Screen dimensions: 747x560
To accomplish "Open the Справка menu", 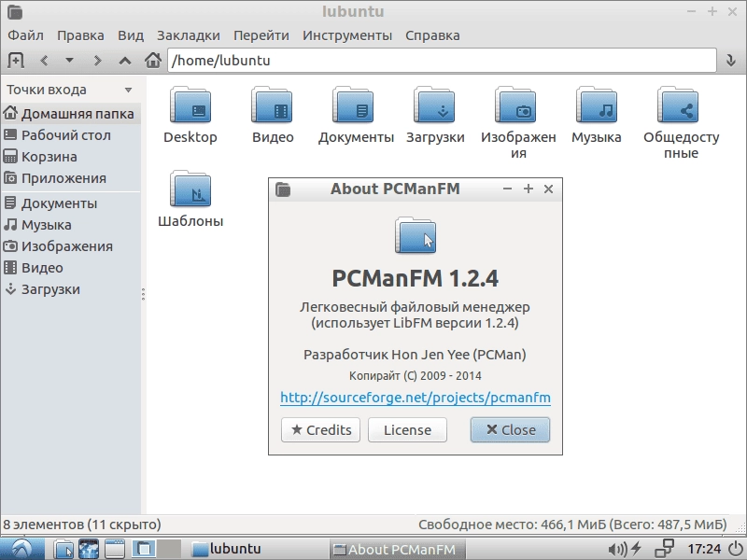I will (x=432, y=35).
